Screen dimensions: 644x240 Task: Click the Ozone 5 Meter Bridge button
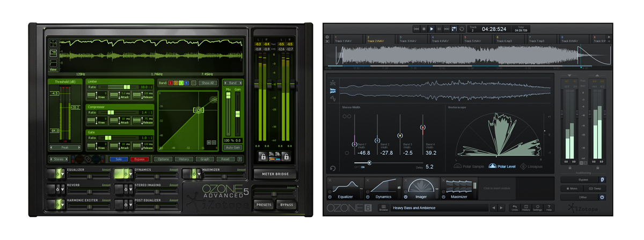pyautogui.click(x=275, y=174)
